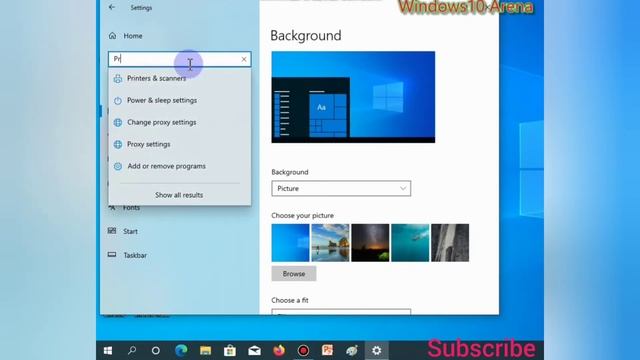Open Cortana circle on taskbar
The height and width of the screenshot is (360, 640).
click(x=156, y=351)
